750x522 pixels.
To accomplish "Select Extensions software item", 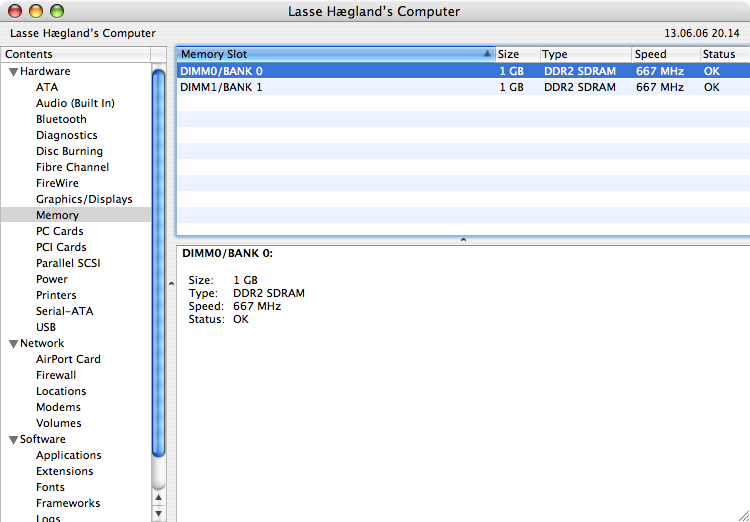I will tap(65, 471).
